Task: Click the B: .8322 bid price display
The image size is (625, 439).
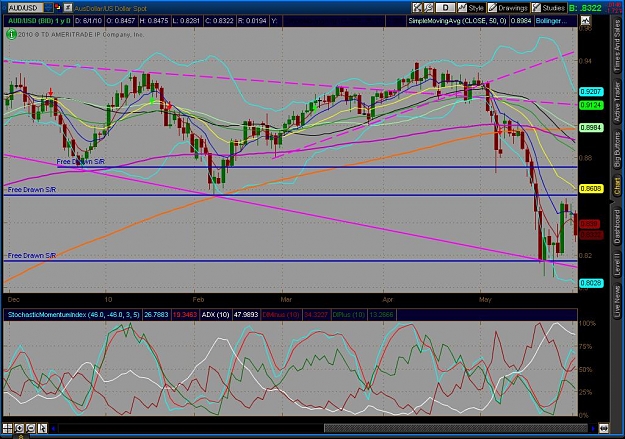Action: [585, 8]
